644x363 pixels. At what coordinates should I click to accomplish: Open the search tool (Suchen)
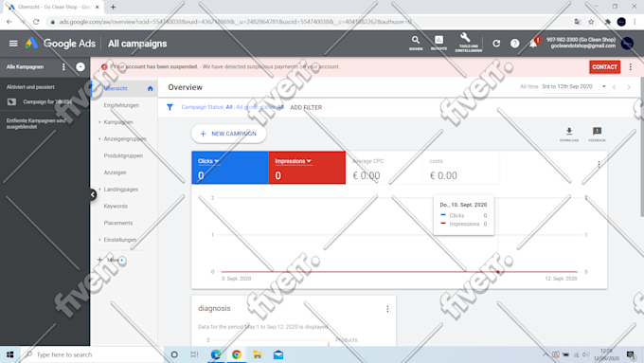pos(416,43)
